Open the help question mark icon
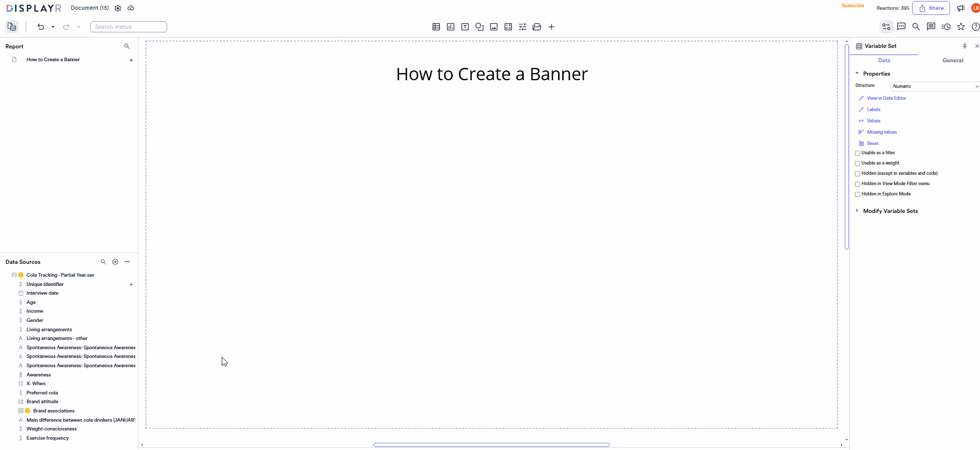This screenshot has width=980, height=450. [x=975, y=27]
